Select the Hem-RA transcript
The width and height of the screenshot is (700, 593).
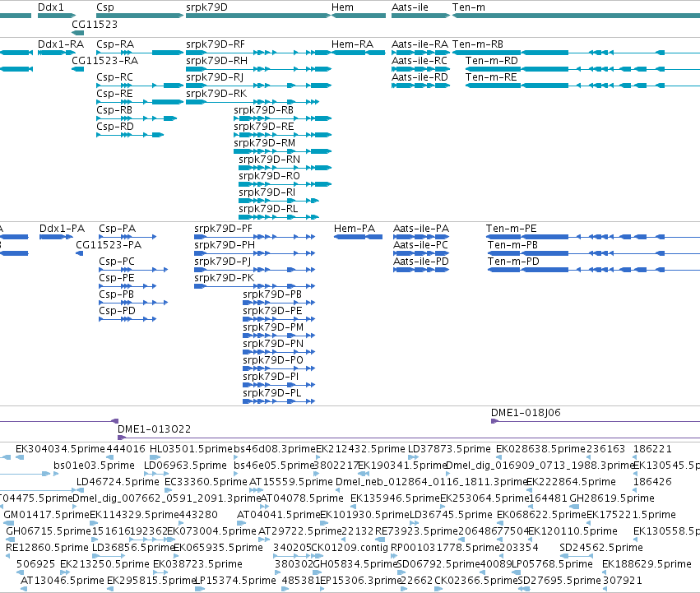[x=359, y=53]
